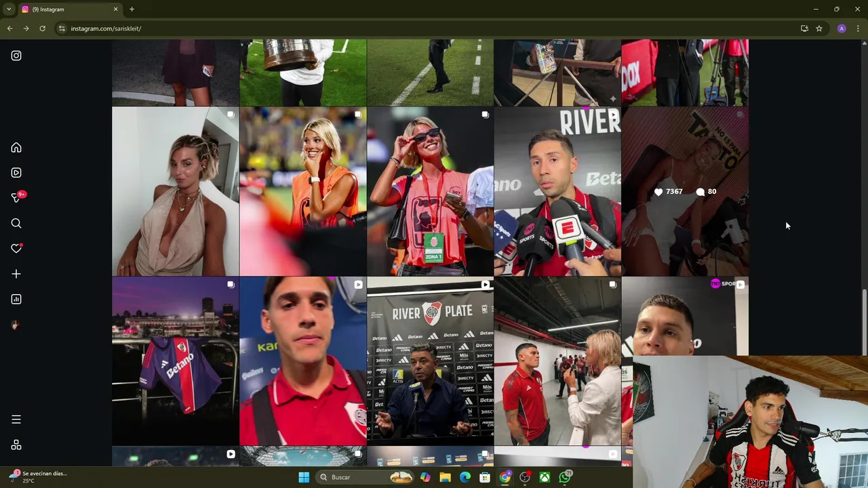Go to Instagram Home feed icon
This screenshot has width=868, height=488.
(x=16, y=148)
